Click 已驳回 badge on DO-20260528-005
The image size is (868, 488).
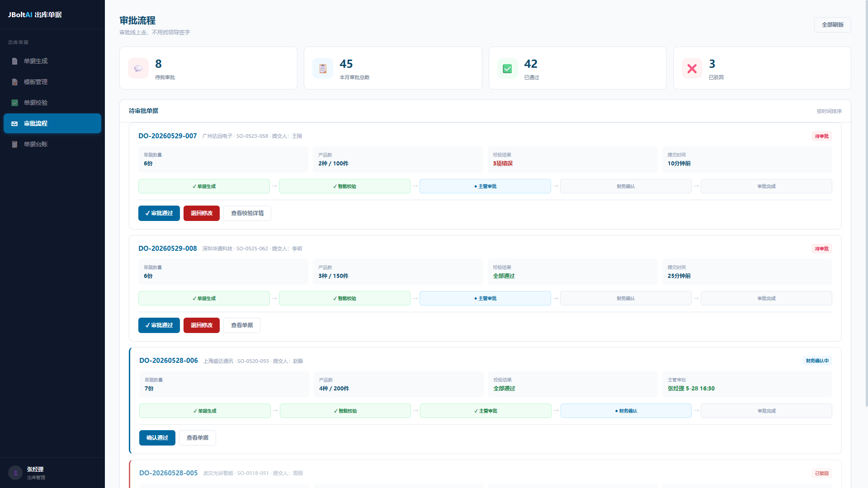click(822, 473)
